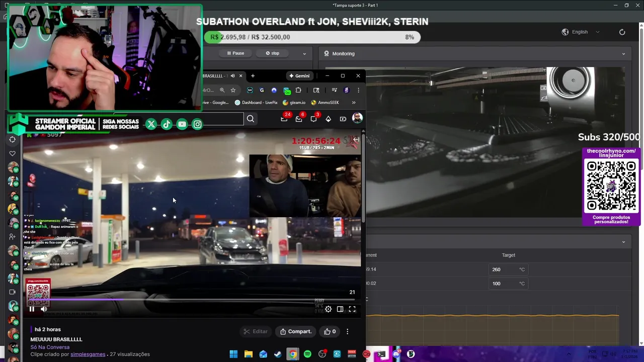644x362 pixels.
Task: Open the X social icon in overlay
Action: 151,124
